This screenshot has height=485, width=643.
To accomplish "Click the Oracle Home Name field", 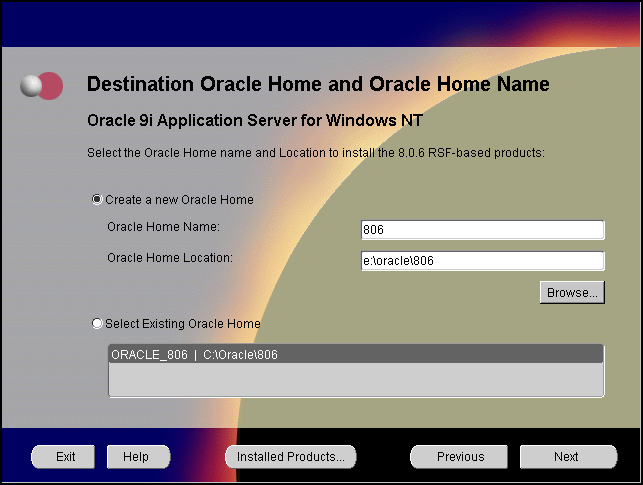I will coord(482,230).
